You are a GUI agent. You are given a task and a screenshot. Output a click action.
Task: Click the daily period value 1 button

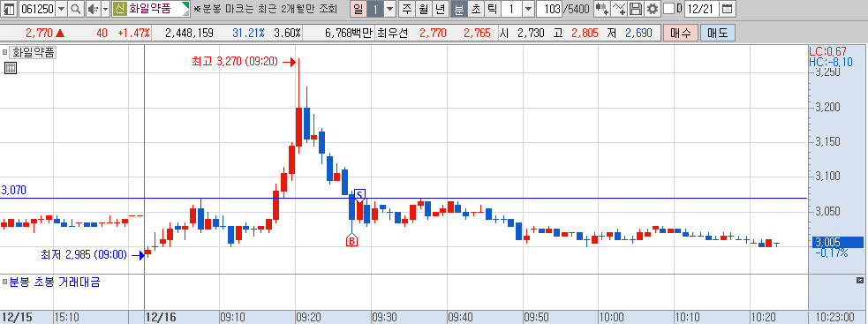coord(374,9)
